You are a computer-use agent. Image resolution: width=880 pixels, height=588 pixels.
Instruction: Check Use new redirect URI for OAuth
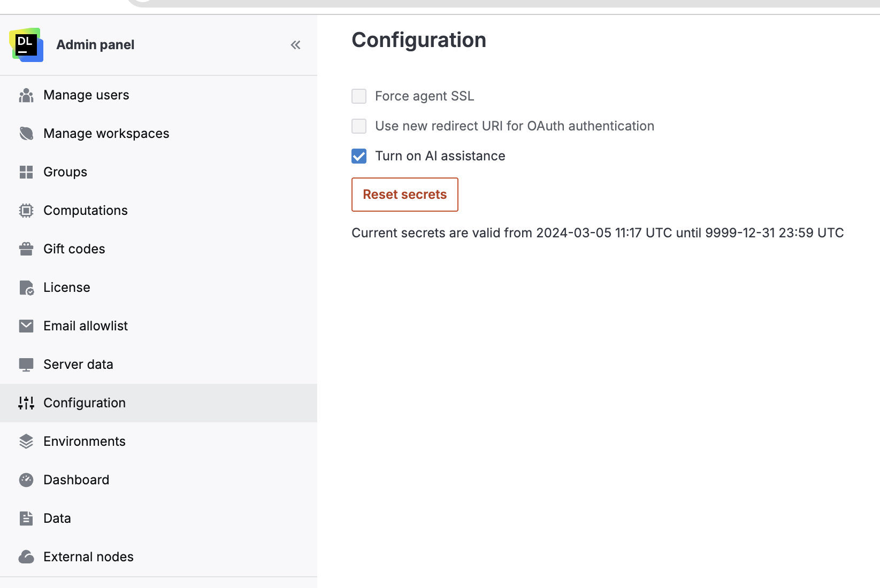pyautogui.click(x=358, y=126)
